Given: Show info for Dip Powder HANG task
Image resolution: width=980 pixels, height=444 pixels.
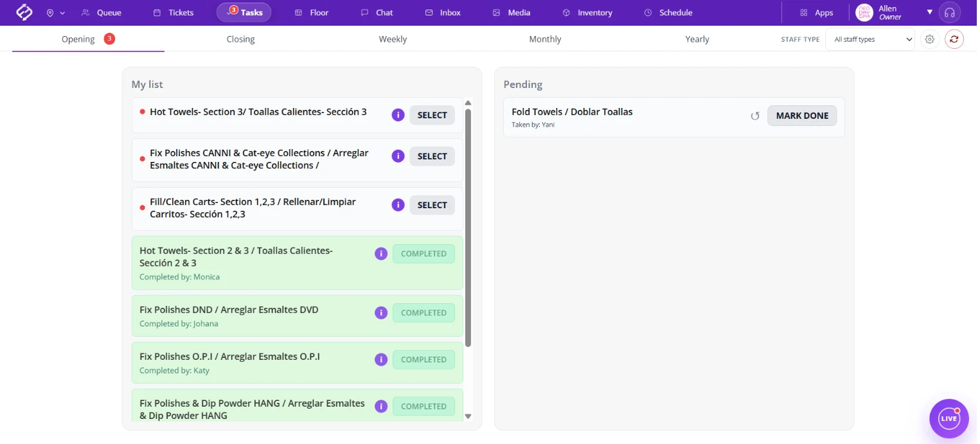Looking at the screenshot, I should point(381,406).
